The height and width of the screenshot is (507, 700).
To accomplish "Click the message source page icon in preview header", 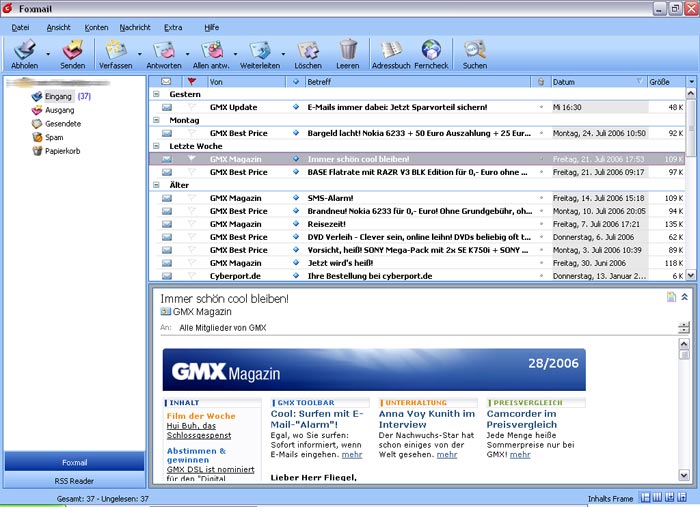I will coord(671,297).
